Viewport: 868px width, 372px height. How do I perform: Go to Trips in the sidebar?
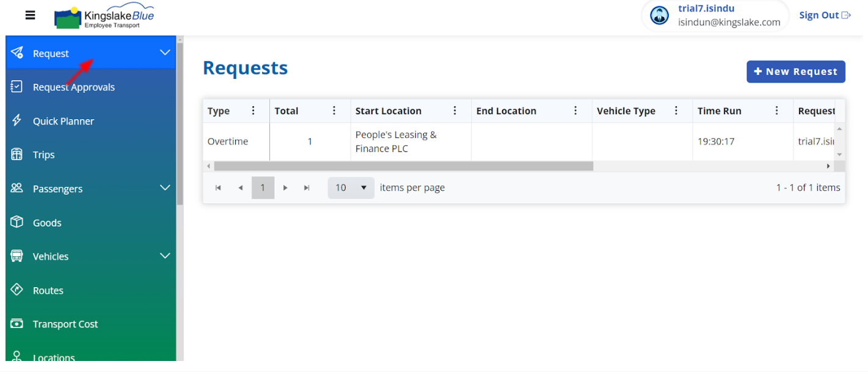point(90,155)
